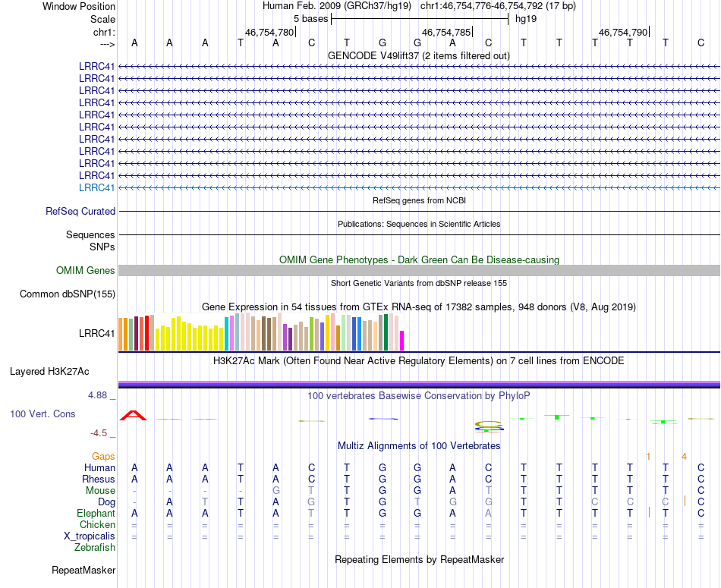
Task: Click the orange gap count '4'
Action: 685,457
